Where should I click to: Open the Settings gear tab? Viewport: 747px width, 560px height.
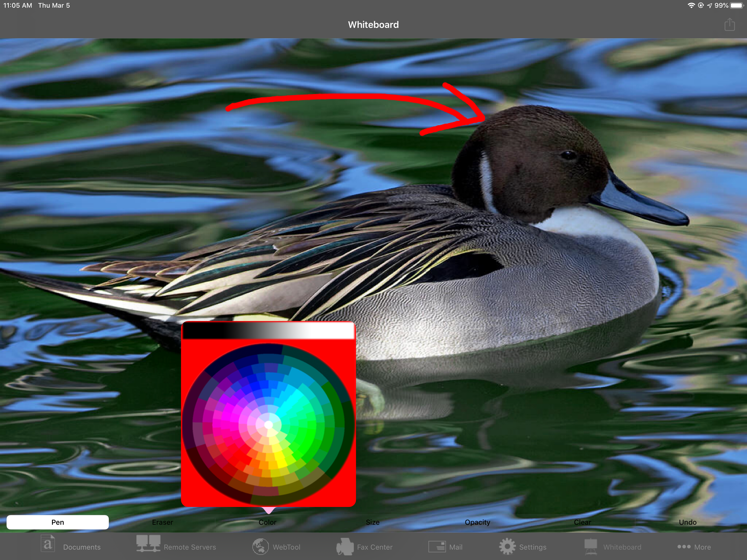pyautogui.click(x=507, y=547)
